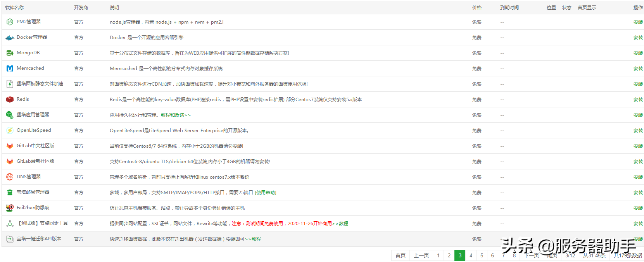
Task: Click the DNS管理器 icon
Action: [10, 177]
